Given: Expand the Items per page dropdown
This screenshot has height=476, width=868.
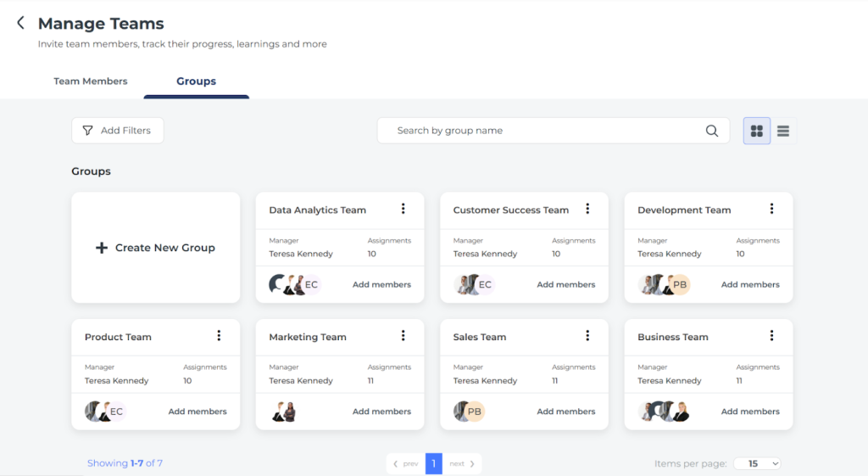Looking at the screenshot, I should [757, 463].
